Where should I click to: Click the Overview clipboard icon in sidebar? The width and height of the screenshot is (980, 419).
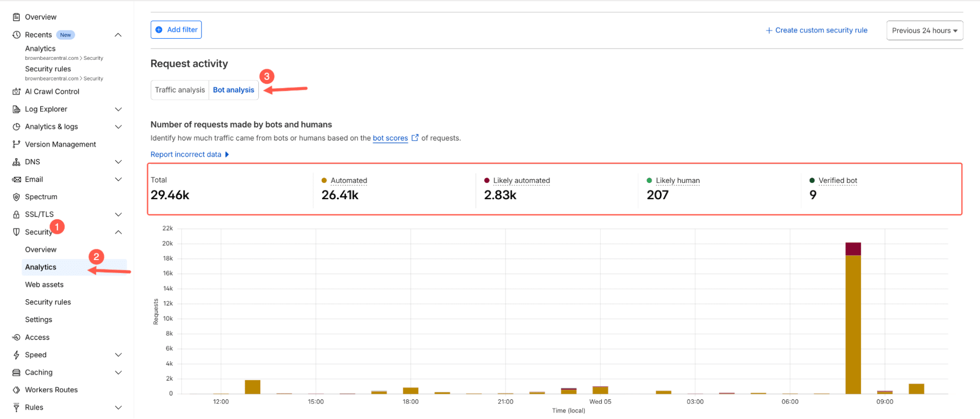click(x=16, y=17)
